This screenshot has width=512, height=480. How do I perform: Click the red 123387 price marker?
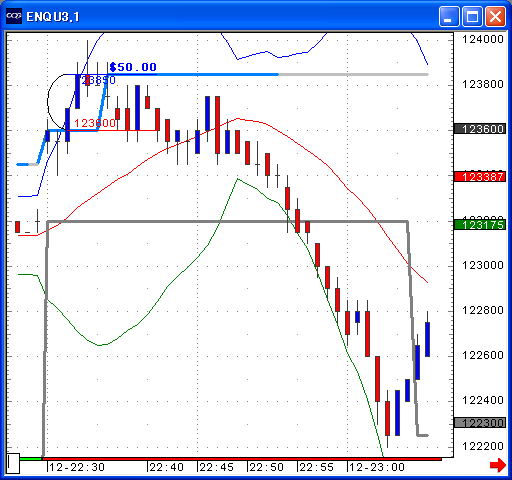point(480,177)
